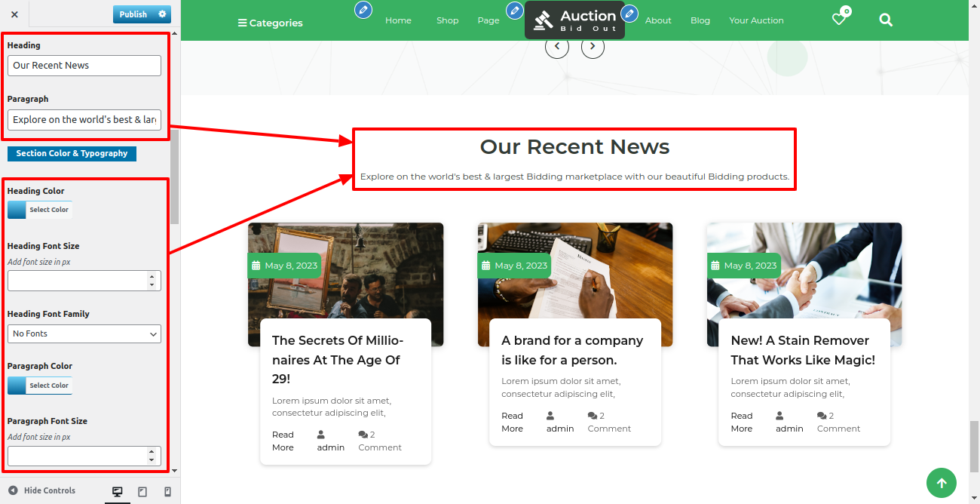Switch to tablet preview mode
980x504 pixels.
pyautogui.click(x=142, y=492)
